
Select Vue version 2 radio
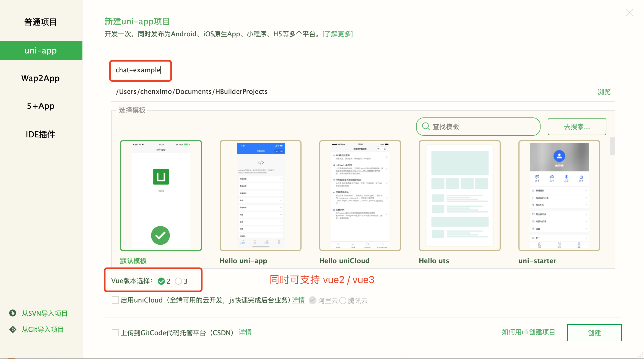click(161, 281)
